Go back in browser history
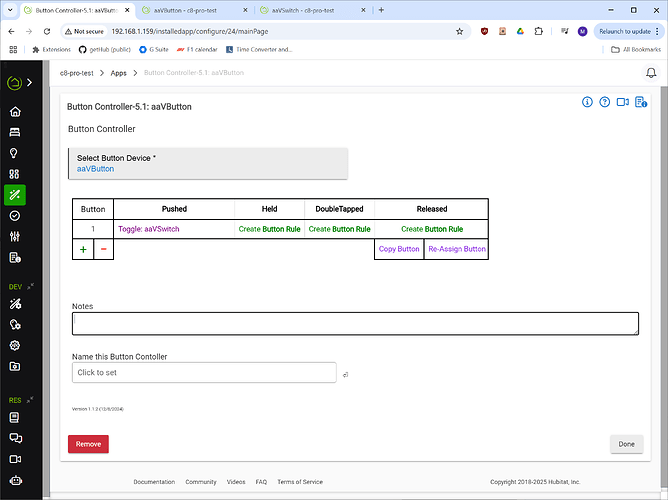The width and height of the screenshot is (668, 500). (12, 32)
